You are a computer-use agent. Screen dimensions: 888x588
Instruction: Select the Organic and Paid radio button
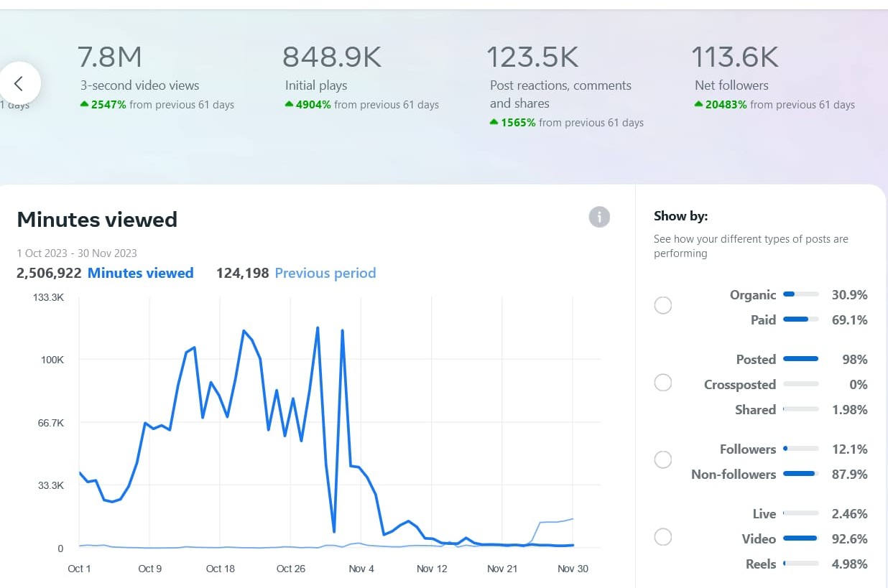662,306
